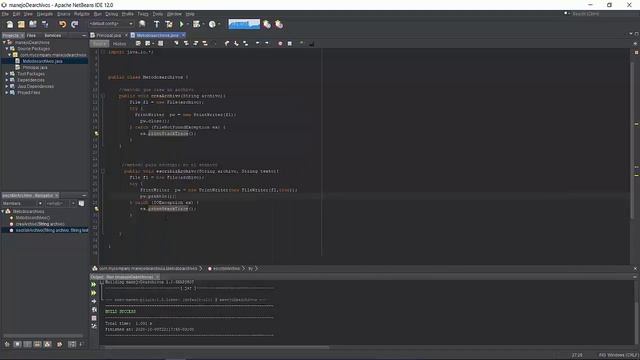The image size is (640, 360).
Task: Collapse the Source Packages node
Action: coord(7,49)
